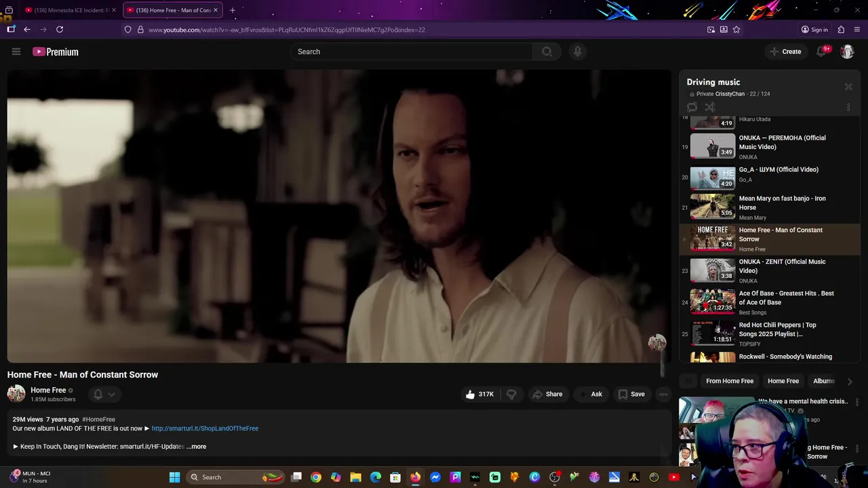Click the main video player

pos(339,216)
